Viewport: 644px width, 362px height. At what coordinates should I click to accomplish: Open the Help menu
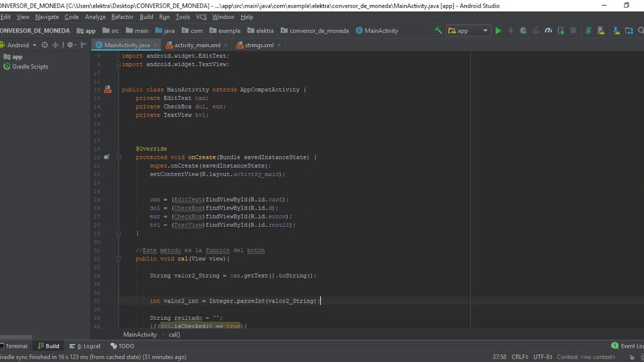247,17
